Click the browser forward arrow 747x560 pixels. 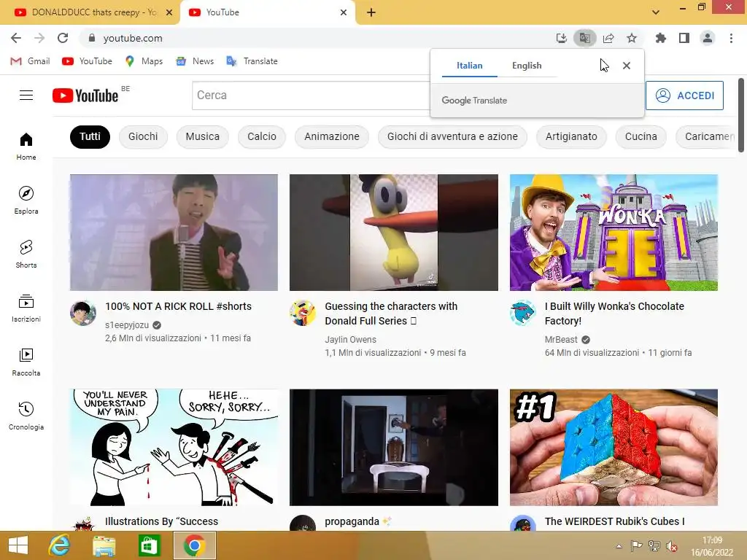point(39,38)
